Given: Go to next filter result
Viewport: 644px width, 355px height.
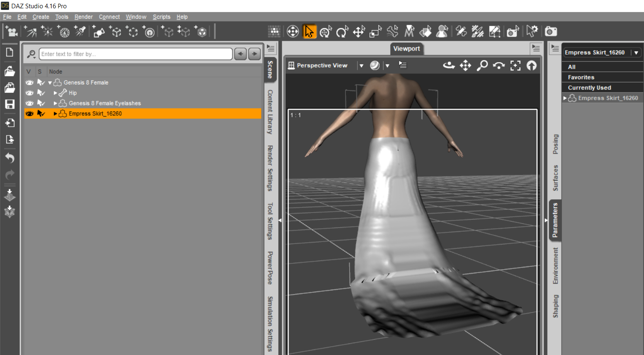Looking at the screenshot, I should click(254, 54).
